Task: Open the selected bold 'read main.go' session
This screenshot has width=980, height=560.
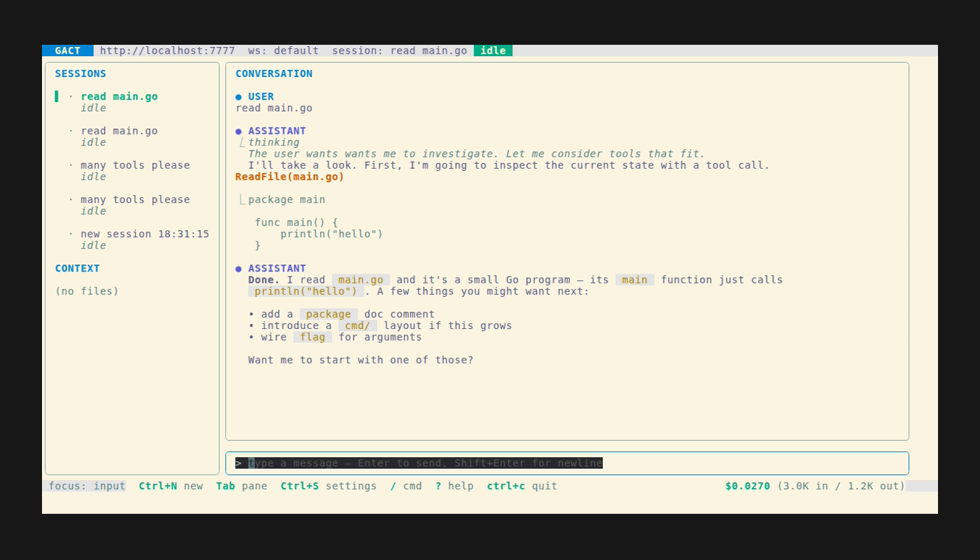Action: coord(119,97)
